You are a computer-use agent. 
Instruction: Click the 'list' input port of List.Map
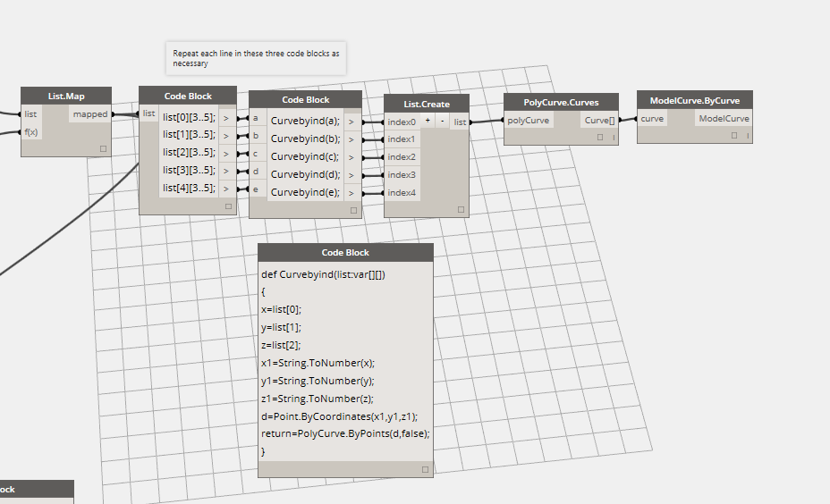point(30,114)
